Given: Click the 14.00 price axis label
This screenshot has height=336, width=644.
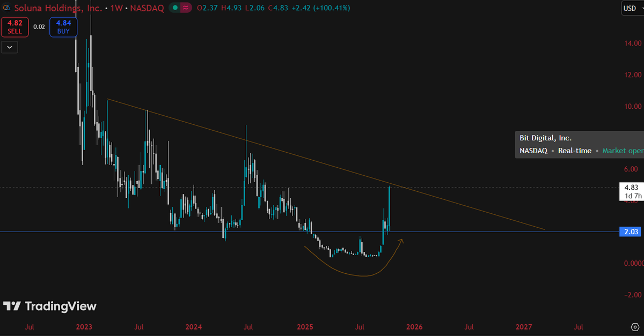Looking at the screenshot, I should pos(632,43).
